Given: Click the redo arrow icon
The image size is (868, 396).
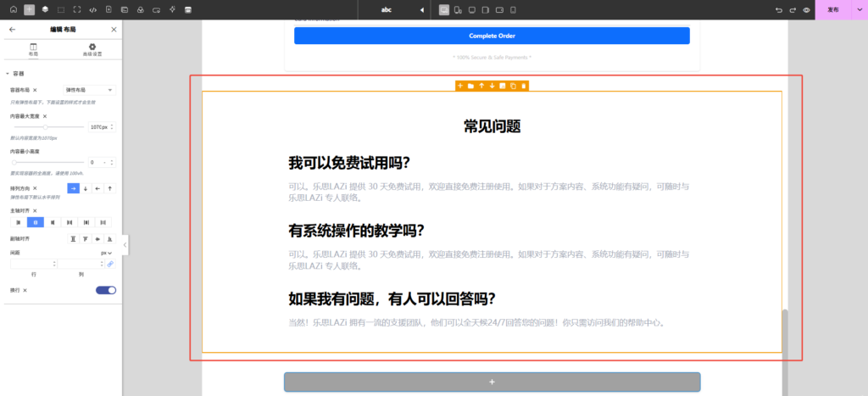Looking at the screenshot, I should (x=793, y=9).
